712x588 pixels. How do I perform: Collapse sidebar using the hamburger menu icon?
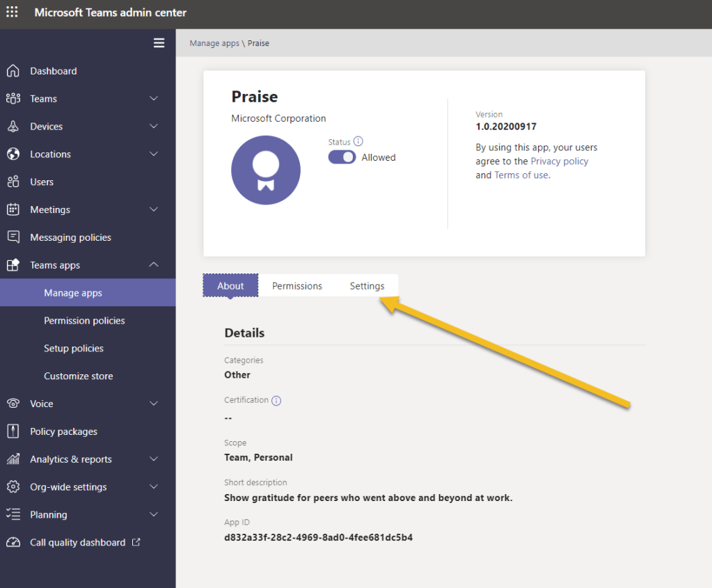pos(159,43)
